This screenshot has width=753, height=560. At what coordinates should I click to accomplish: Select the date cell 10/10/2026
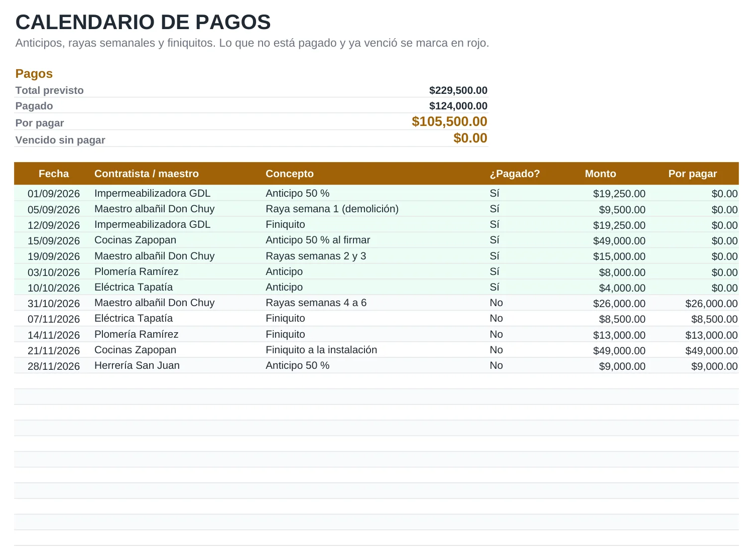tap(54, 288)
